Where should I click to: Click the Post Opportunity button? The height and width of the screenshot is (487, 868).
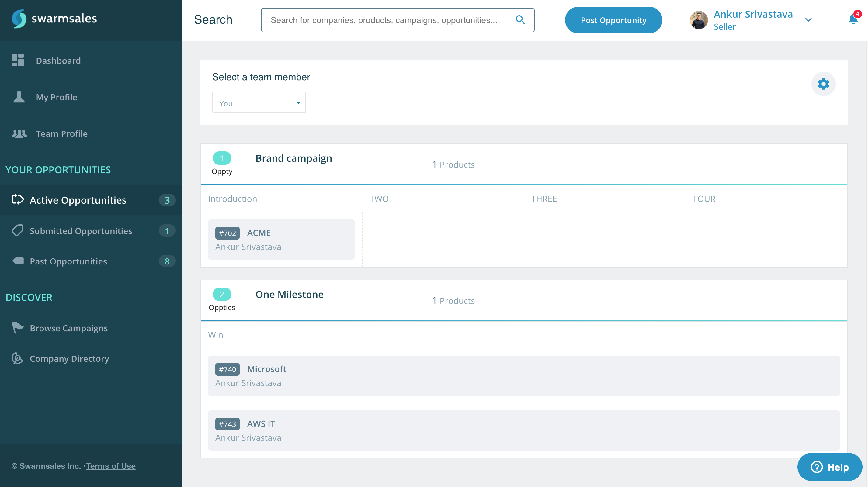[613, 20]
